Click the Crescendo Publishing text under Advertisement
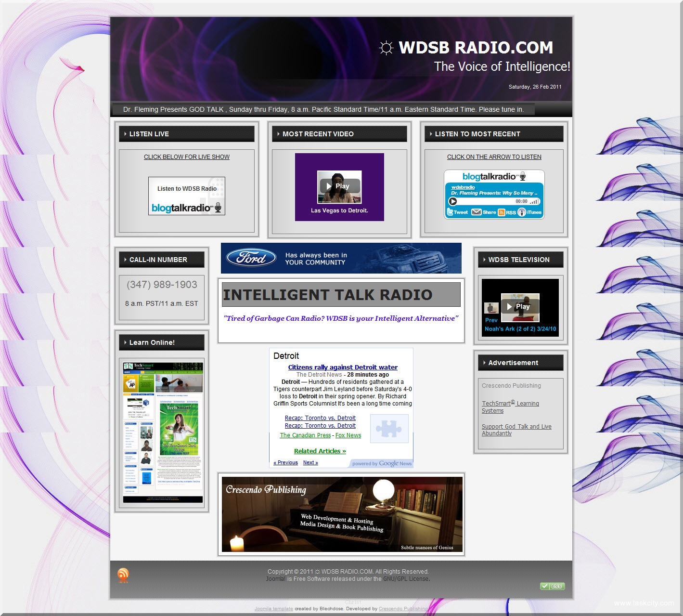Viewport: 683px width, 616px height. click(x=511, y=386)
